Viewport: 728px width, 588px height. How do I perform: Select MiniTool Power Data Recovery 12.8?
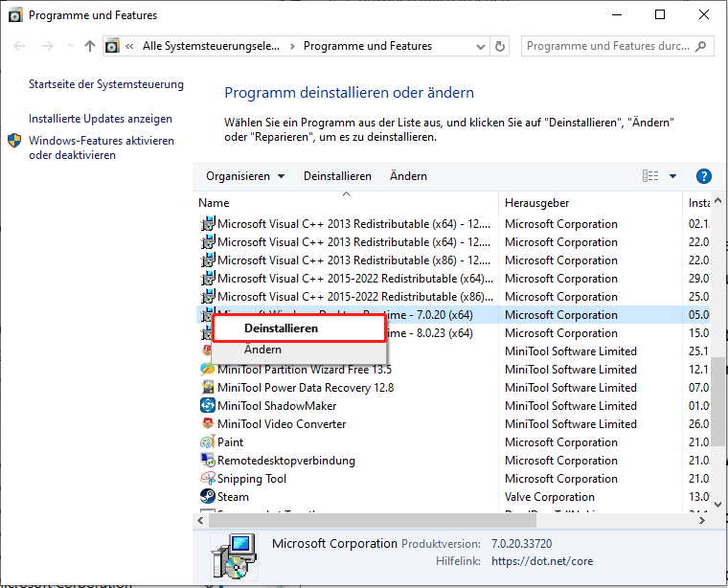pos(306,388)
